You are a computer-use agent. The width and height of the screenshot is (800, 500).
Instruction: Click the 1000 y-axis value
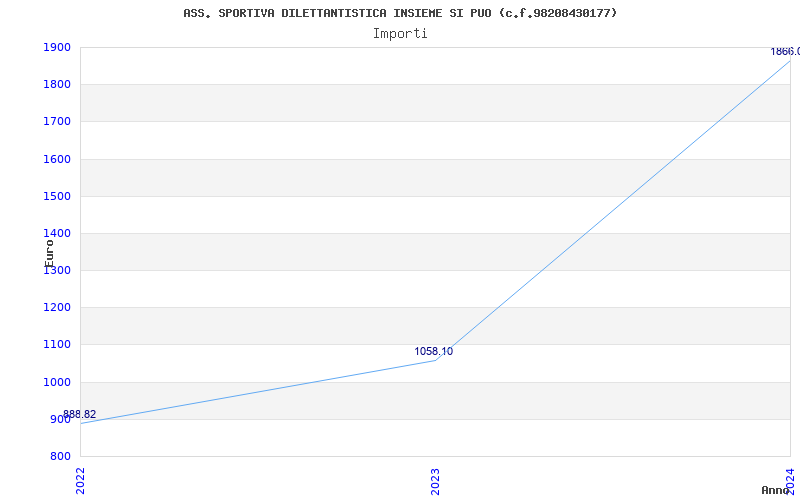57,382
